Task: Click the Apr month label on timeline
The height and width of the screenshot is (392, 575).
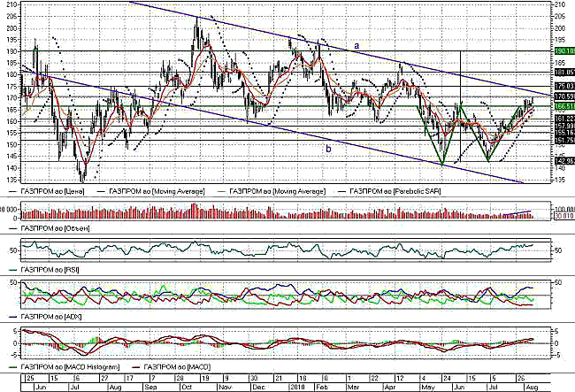Action: [389, 388]
